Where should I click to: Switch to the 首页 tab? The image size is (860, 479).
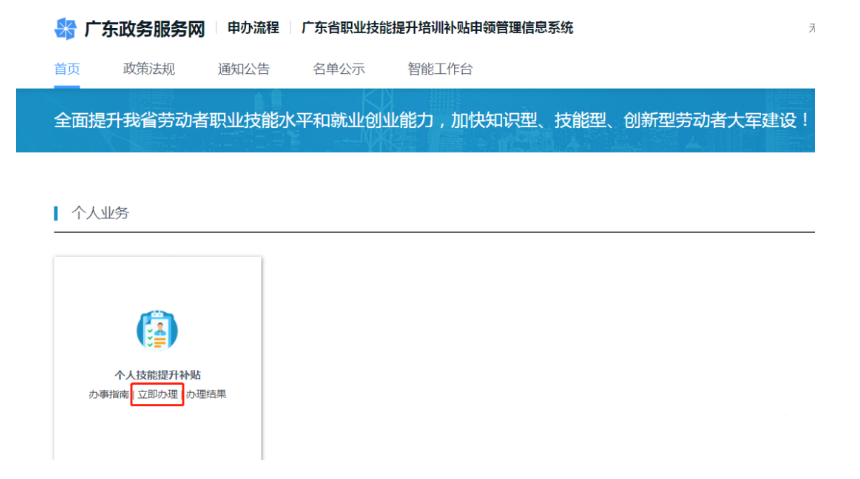coord(67,69)
